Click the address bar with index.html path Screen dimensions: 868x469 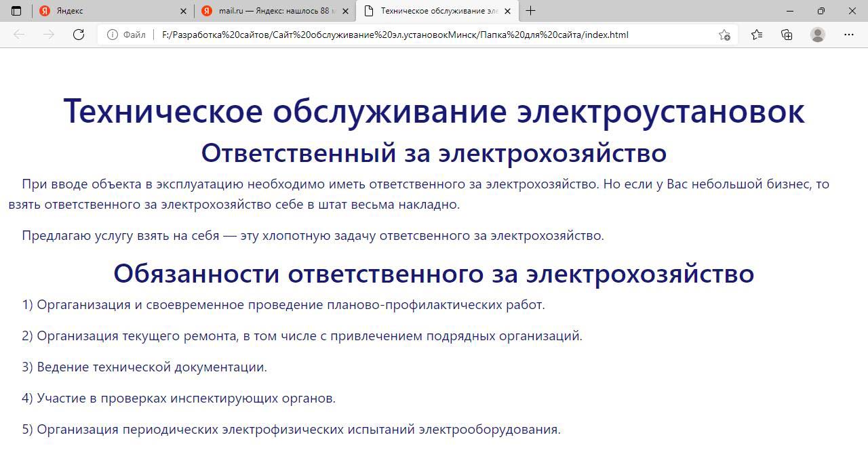[407, 35]
